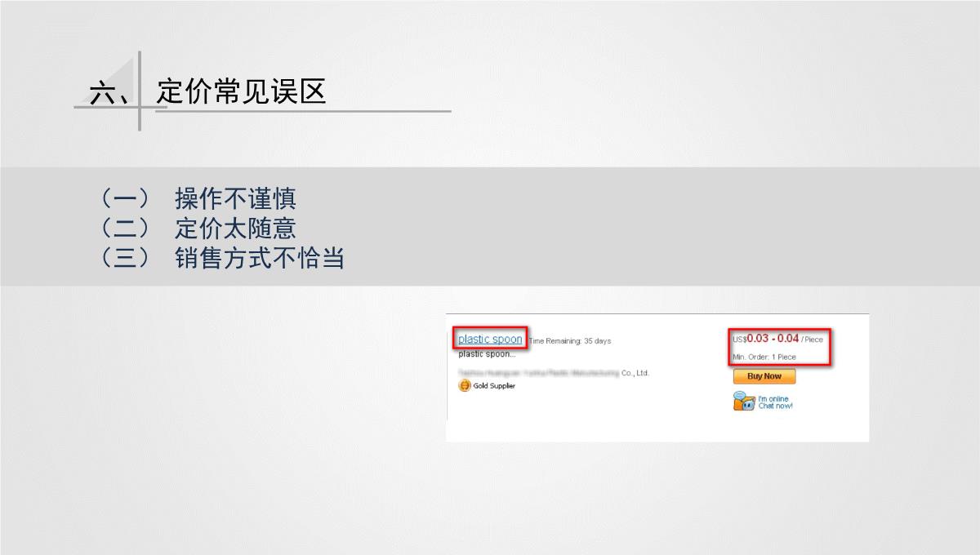Select the slide title 定价常见误区
Screen dimensions: 980x555
pyautogui.click(x=242, y=91)
